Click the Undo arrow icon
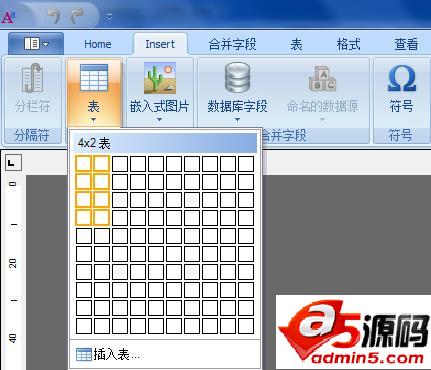 click(53, 16)
